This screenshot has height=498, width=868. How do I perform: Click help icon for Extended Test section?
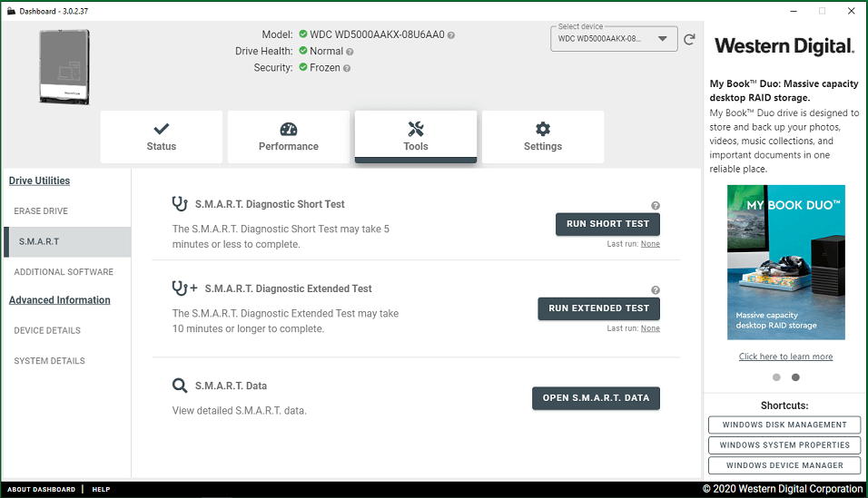click(656, 290)
